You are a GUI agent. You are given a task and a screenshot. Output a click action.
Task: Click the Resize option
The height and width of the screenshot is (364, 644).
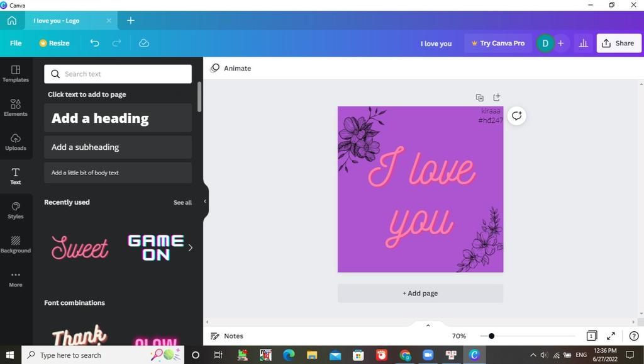coord(54,43)
